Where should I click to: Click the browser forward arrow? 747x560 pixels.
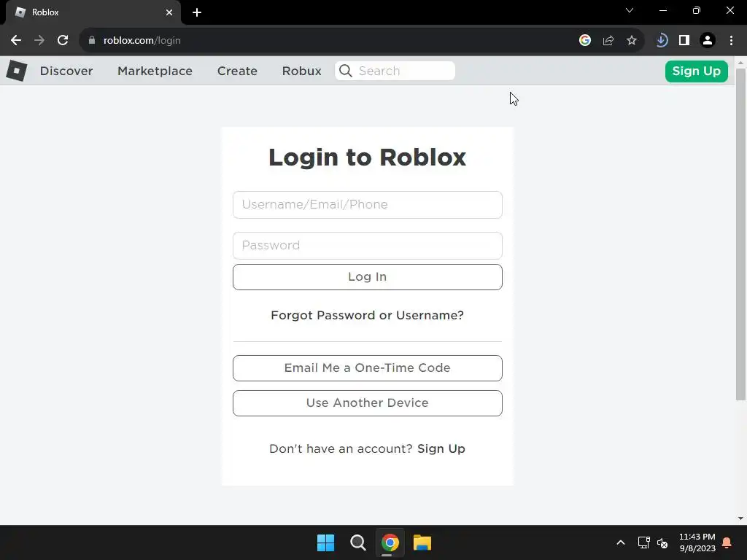39,41
